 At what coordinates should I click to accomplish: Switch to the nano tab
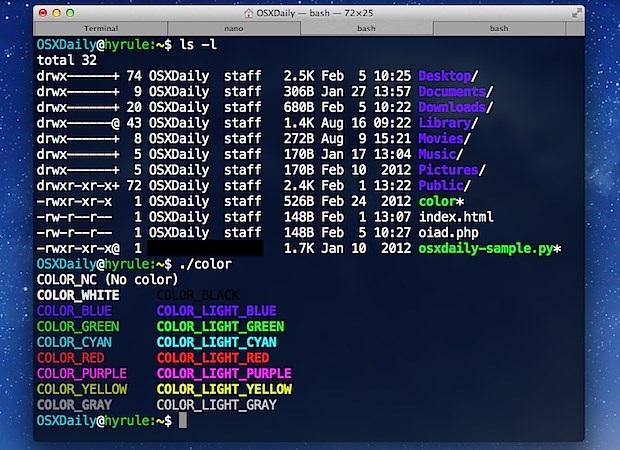click(233, 30)
